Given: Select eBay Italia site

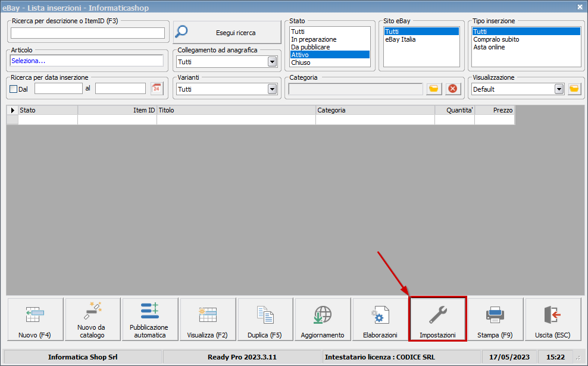Looking at the screenshot, I should (x=421, y=39).
